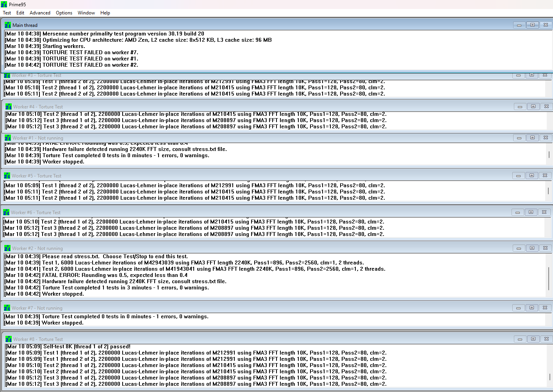Minimize the Worker #4 window
The width and height of the screenshot is (553, 392).
coord(520,106)
